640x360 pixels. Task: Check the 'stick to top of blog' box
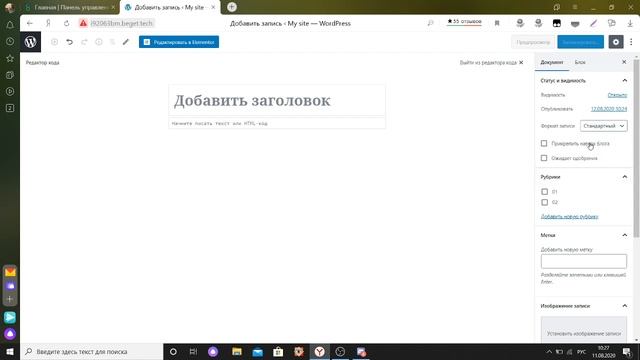(544, 143)
